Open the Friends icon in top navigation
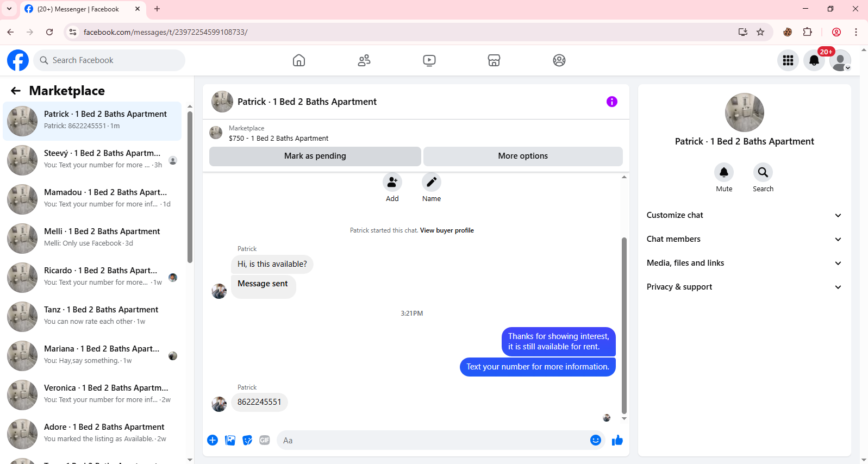This screenshot has width=868, height=464. click(x=364, y=60)
